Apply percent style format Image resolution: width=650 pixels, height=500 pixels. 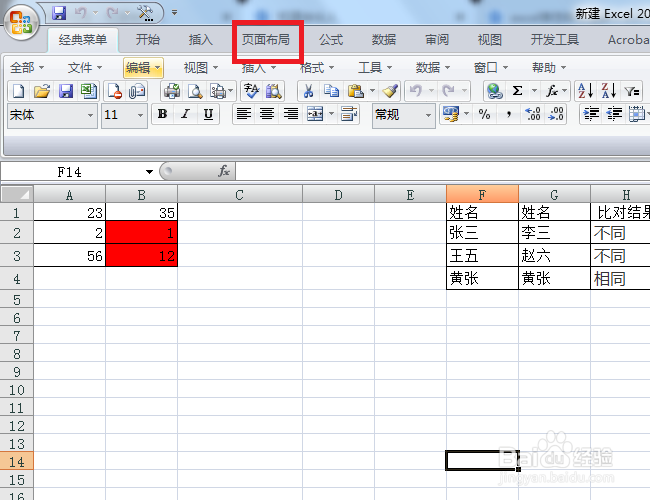484,114
